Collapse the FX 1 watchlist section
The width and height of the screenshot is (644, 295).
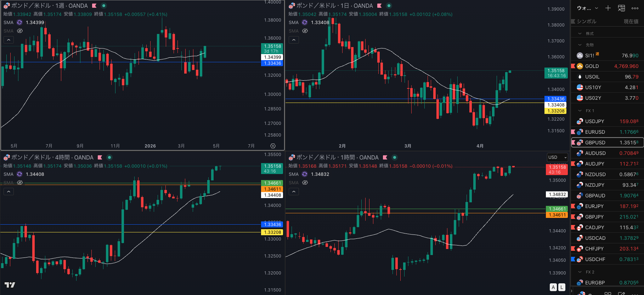(580, 111)
